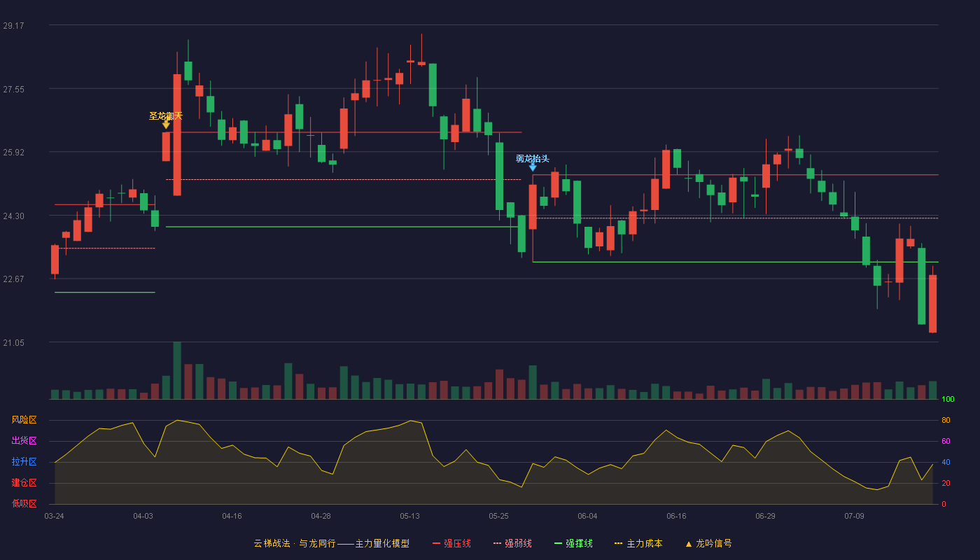980x560 pixels.
Task: Click the 27.55 price axis label
Action: click(13, 90)
